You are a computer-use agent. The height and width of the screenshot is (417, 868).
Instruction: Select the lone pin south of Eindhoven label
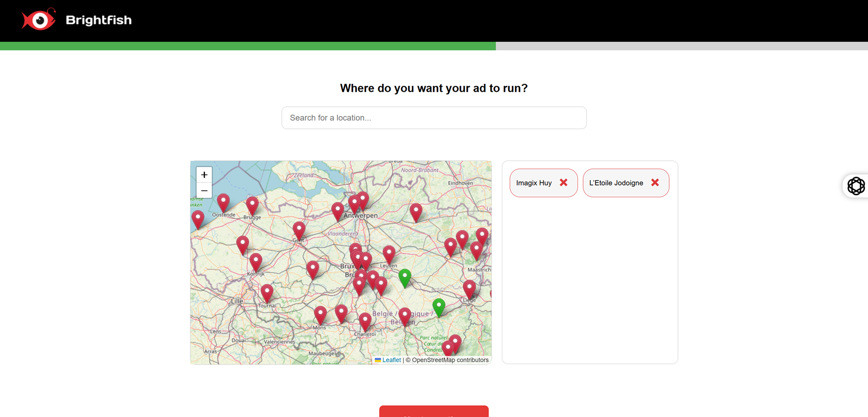point(416,212)
